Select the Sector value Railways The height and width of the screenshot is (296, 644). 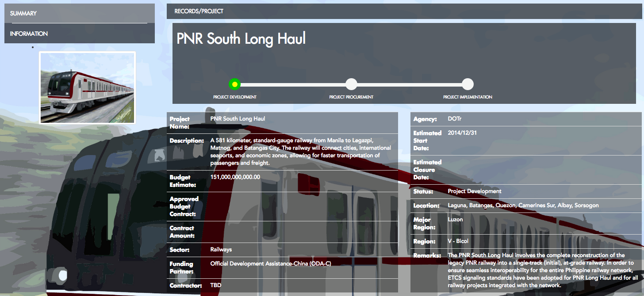pyautogui.click(x=220, y=249)
